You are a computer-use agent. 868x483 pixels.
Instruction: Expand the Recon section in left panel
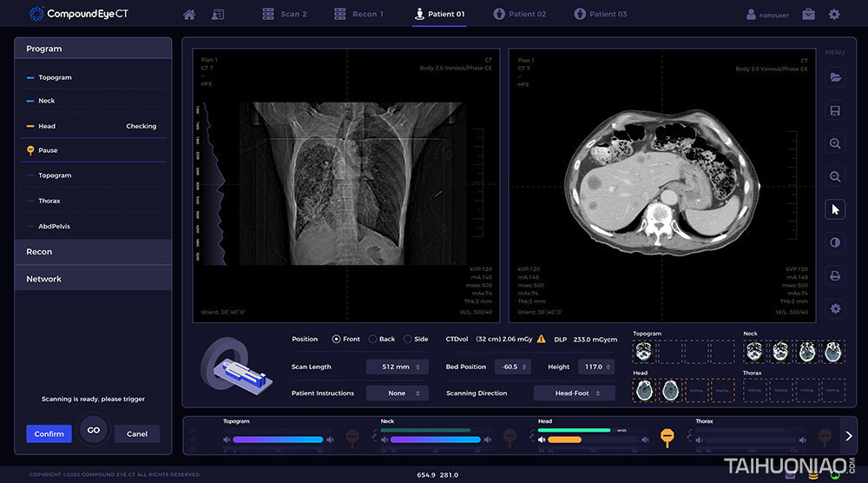(93, 252)
